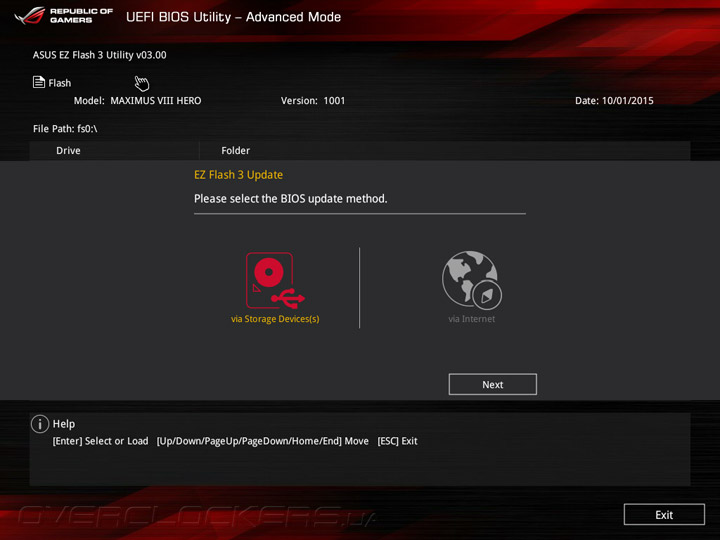This screenshot has height=540, width=720.
Task: Click 'Please select the BIOS update method.' text
Action: click(x=291, y=199)
